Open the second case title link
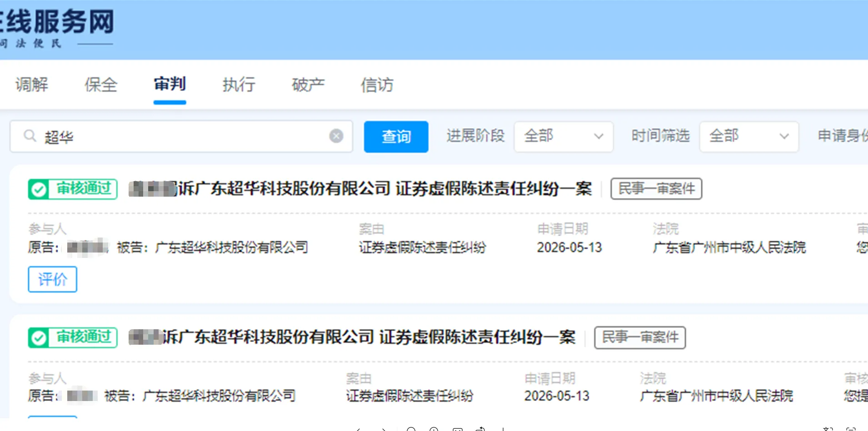 pyautogui.click(x=352, y=337)
